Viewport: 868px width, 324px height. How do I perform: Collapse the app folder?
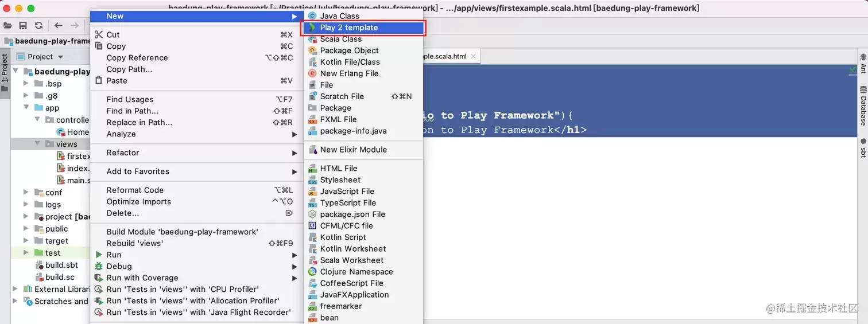[x=26, y=108]
